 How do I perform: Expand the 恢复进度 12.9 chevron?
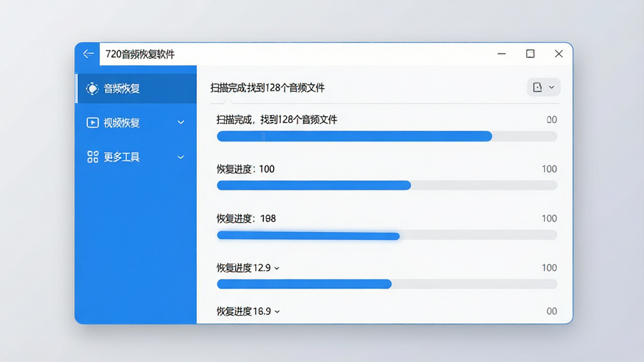[x=277, y=268]
